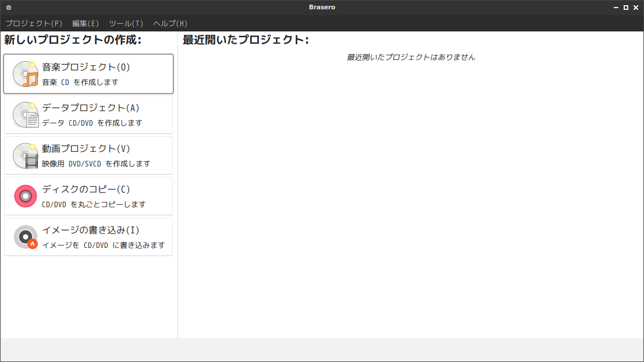The width and height of the screenshot is (644, 362).
Task: Maximize the Brasero window
Action: 626,8
